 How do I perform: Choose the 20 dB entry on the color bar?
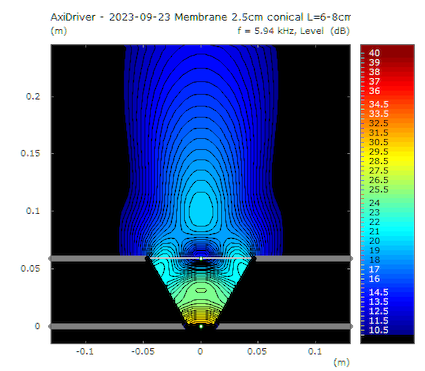[x=374, y=241]
